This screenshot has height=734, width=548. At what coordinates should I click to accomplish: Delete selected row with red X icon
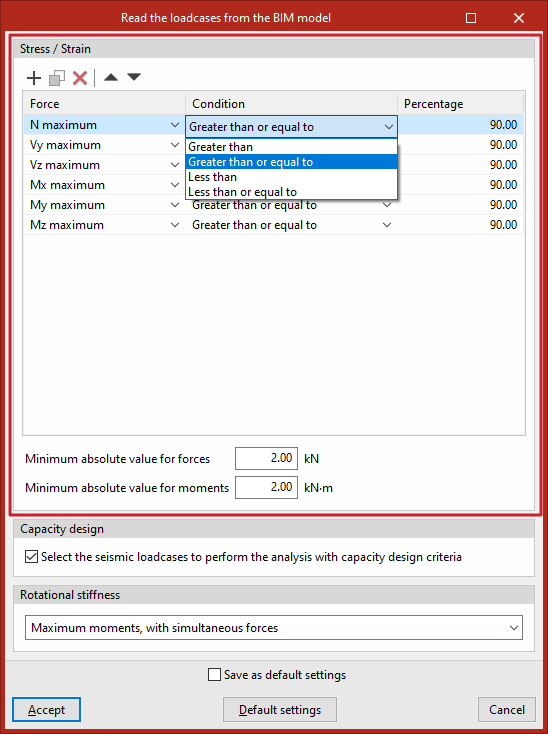80,78
